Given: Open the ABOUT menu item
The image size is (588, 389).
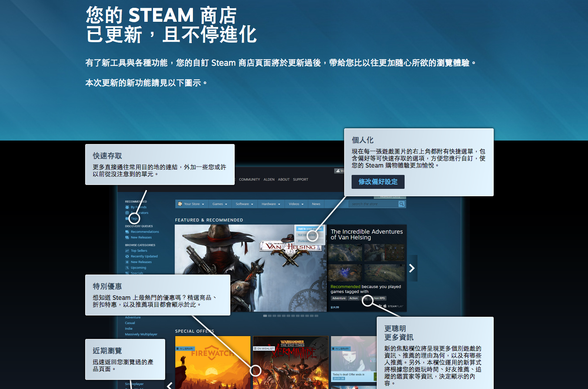Looking at the screenshot, I should tap(284, 180).
